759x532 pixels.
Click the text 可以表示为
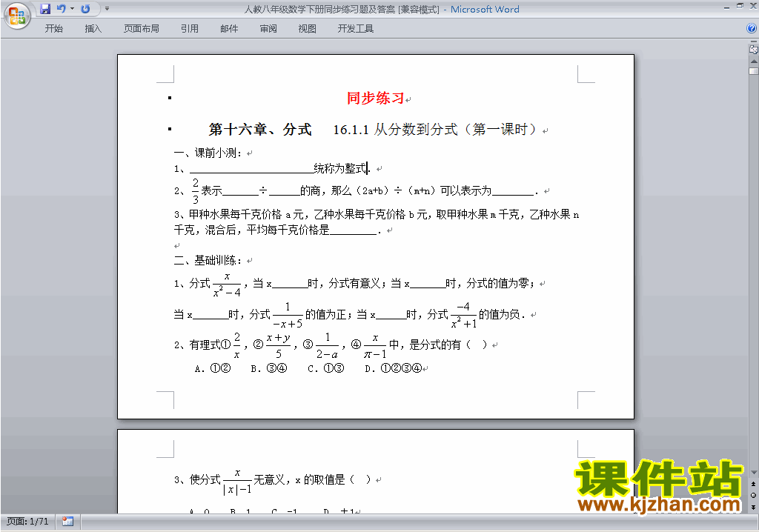coord(465,190)
